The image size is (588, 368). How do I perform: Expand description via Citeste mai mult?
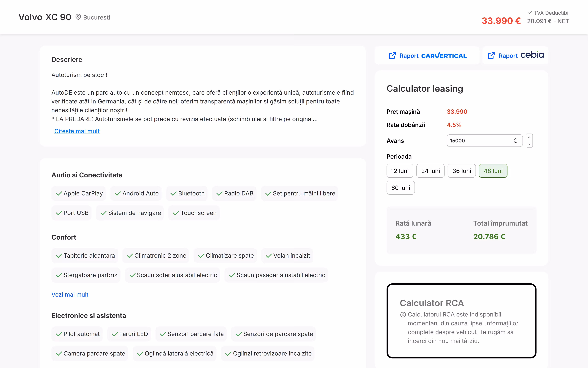77,131
